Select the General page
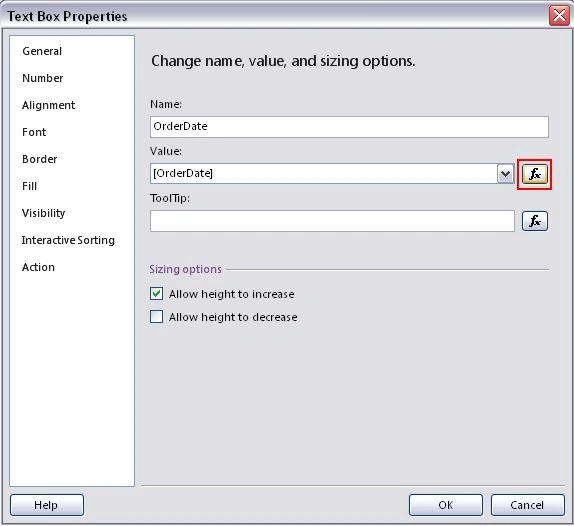Screen dimensions: 574x526 click(42, 51)
